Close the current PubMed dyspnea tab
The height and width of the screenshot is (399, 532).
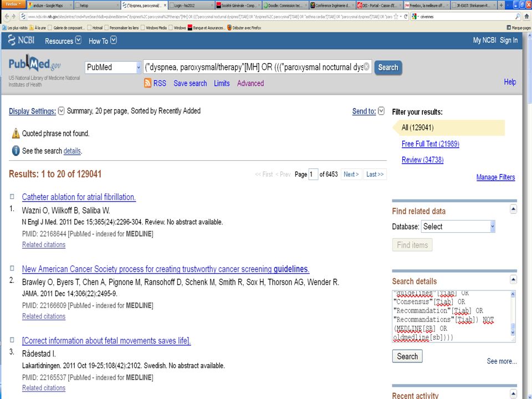165,6
